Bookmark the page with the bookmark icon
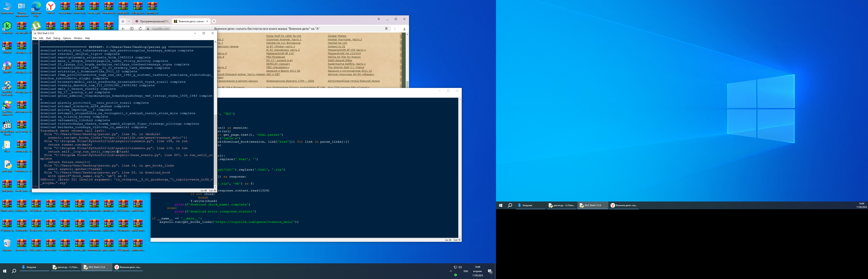Viewport: 868px width, 279px height. point(386,29)
